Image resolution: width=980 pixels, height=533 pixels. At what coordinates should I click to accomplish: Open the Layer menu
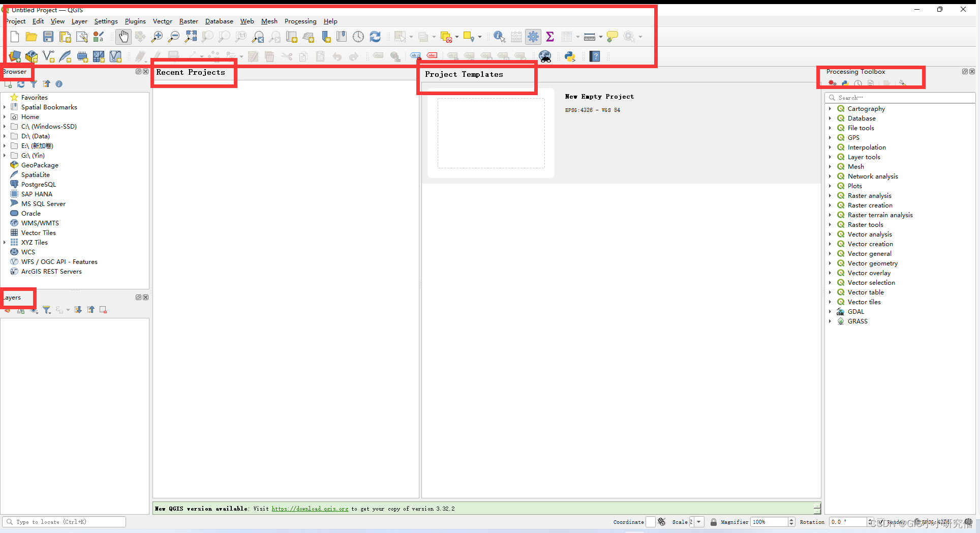pos(79,21)
